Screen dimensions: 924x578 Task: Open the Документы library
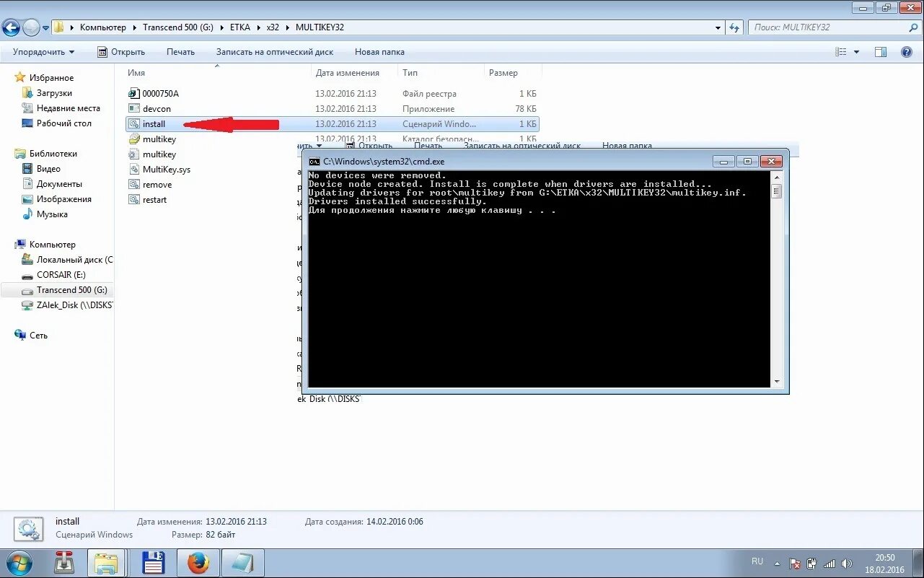pos(59,184)
